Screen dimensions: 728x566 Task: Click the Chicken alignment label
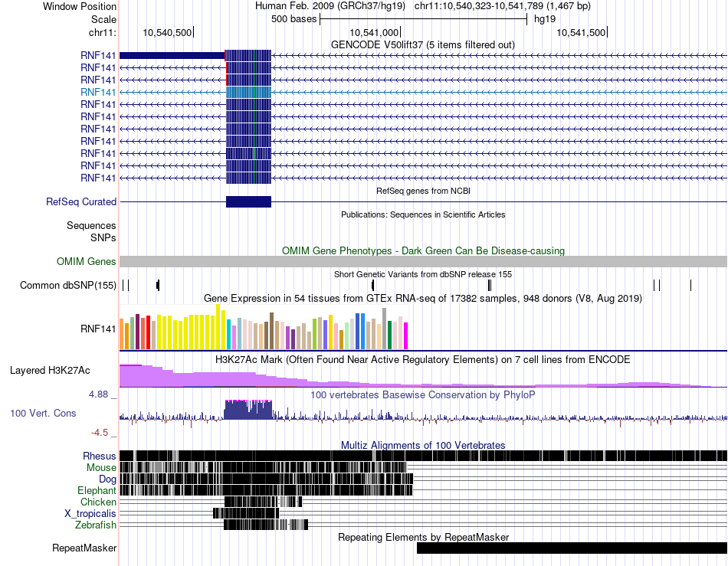click(98, 502)
